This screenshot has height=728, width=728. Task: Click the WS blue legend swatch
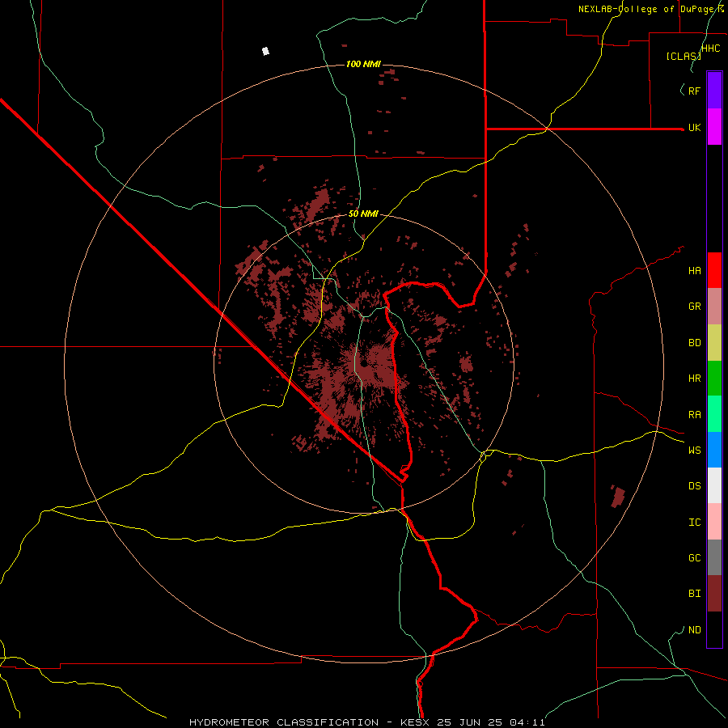click(714, 450)
